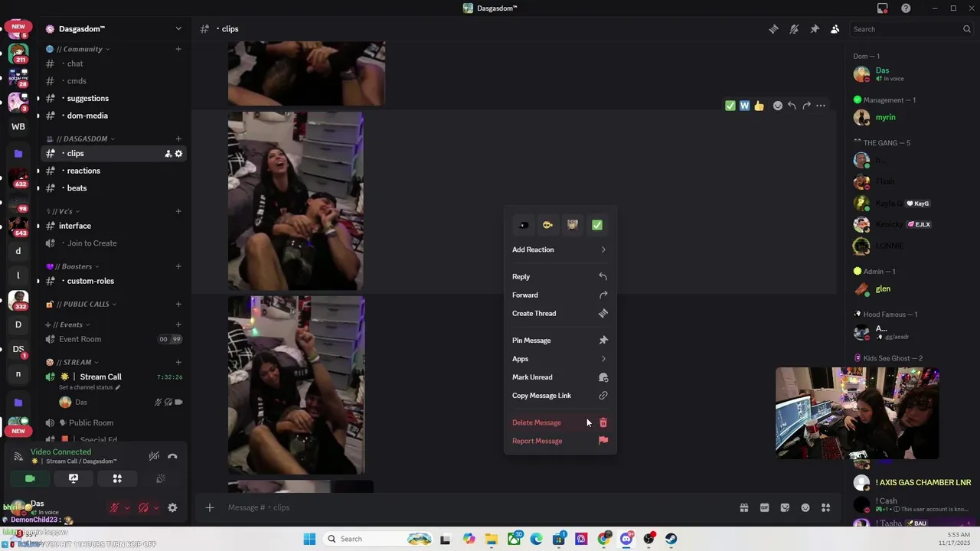This screenshot has width=980, height=551.
Task: Open Threads from the channel header
Action: pyautogui.click(x=774, y=29)
